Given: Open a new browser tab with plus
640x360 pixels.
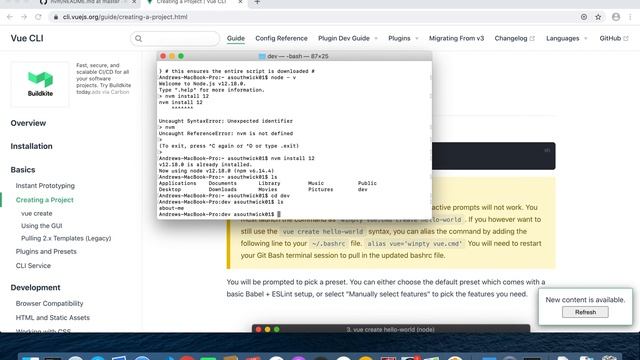Looking at the screenshot, I should (x=257, y=2).
